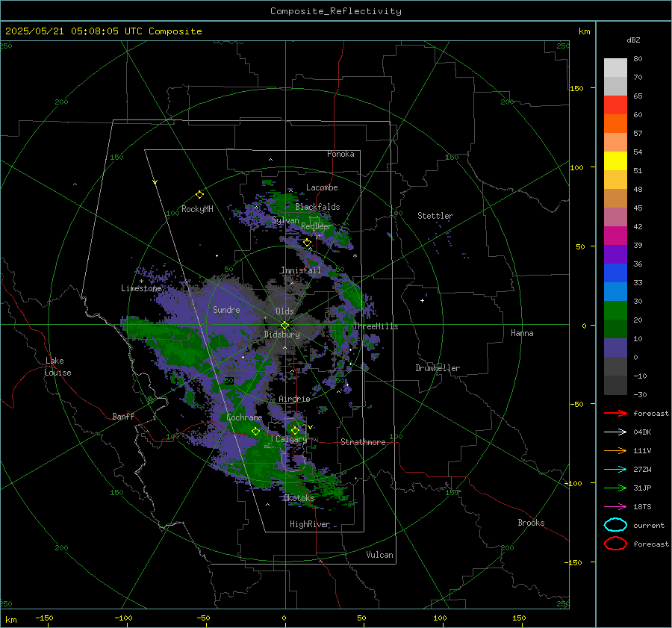
Task: Select the orange 111V arrow icon
Action: click(615, 450)
